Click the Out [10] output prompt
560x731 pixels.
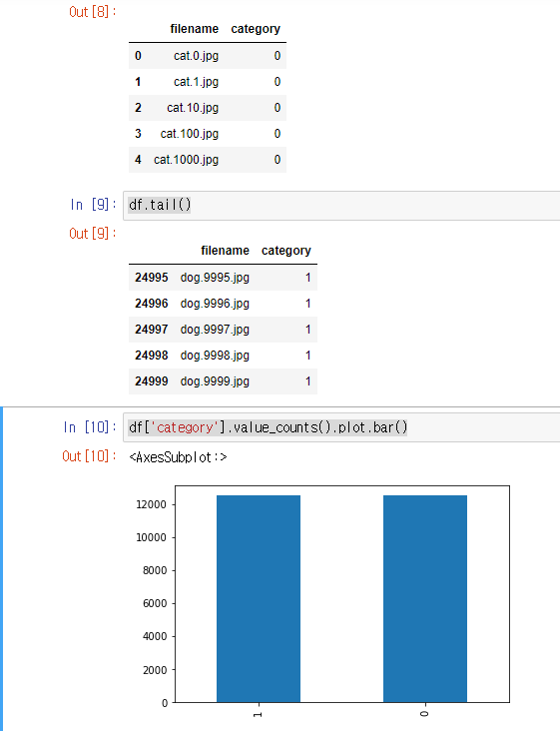coord(89,456)
